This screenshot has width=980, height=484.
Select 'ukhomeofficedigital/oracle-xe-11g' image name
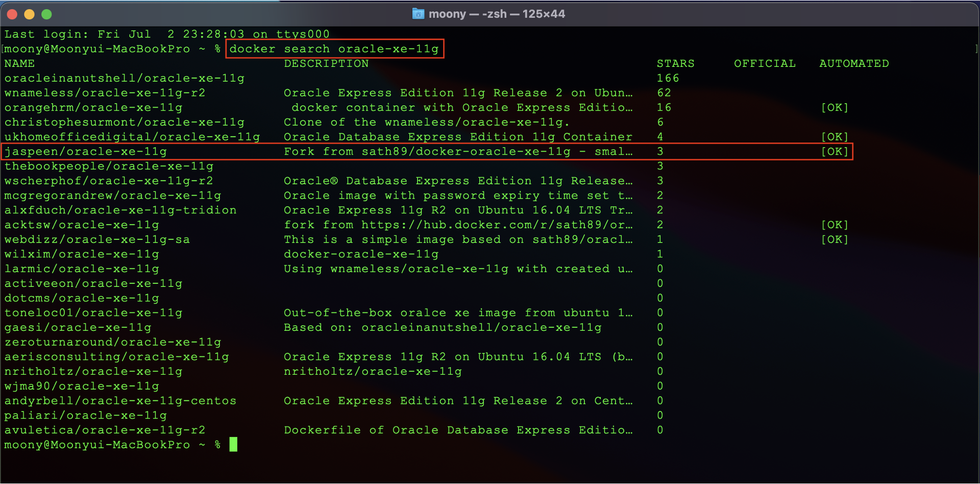point(132,137)
